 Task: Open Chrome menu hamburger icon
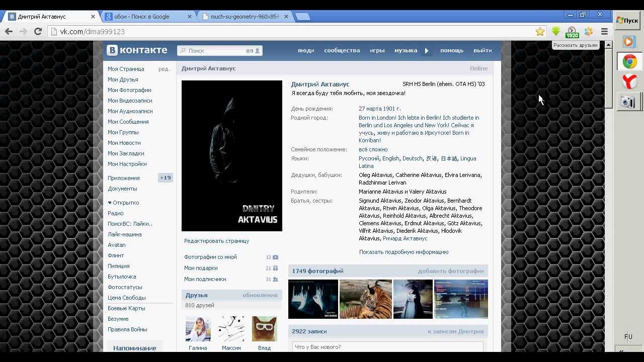coord(605,31)
